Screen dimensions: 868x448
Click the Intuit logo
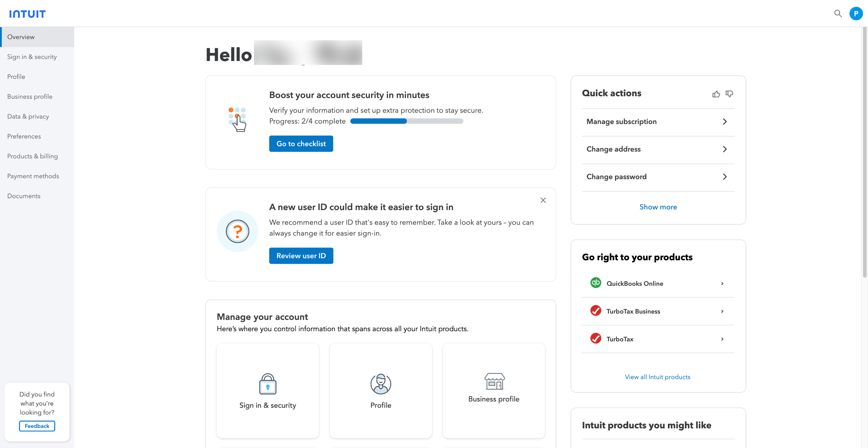27,14
